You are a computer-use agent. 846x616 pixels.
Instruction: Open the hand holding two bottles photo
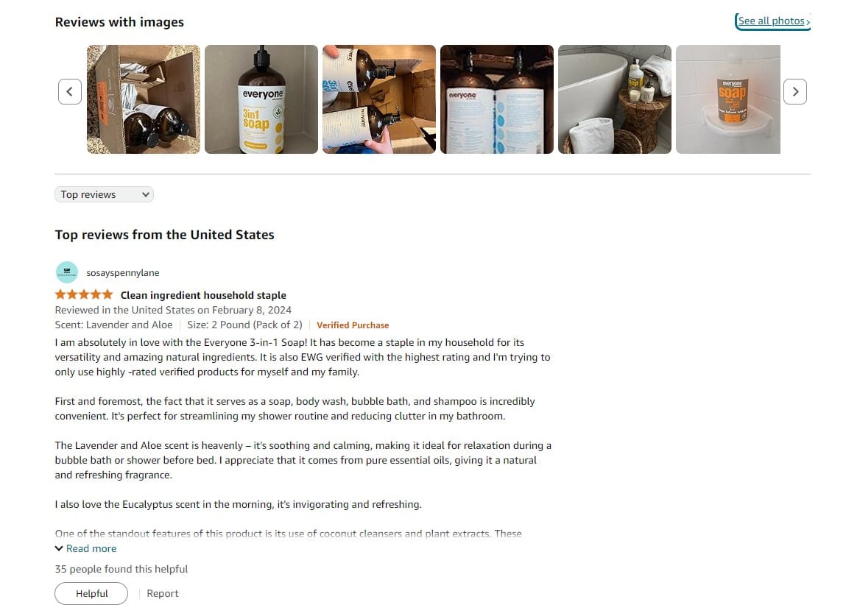379,99
